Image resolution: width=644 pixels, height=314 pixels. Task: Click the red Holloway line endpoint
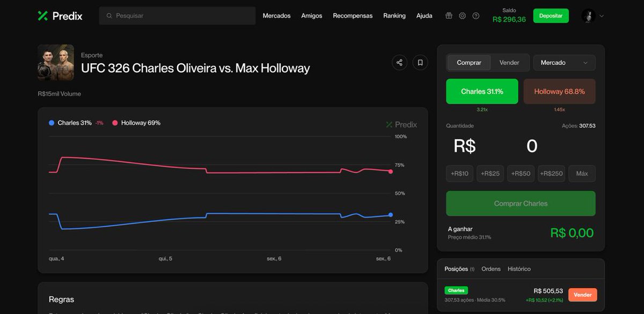(390, 171)
